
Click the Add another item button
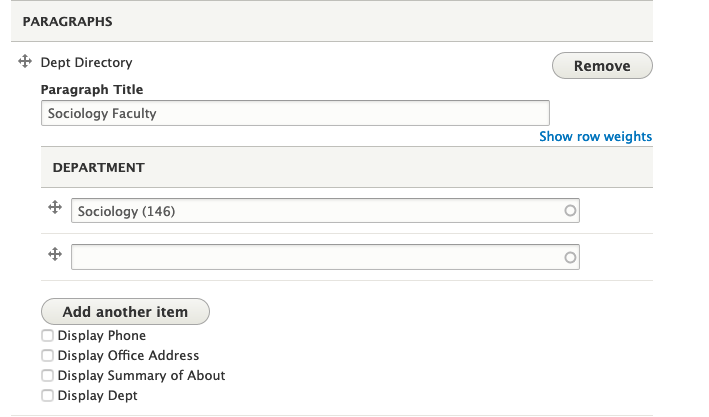[125, 312]
